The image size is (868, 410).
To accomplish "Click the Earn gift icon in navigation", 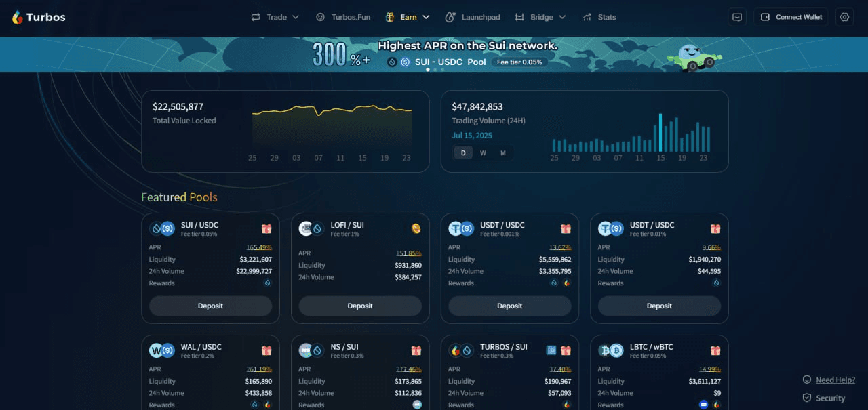I will click(390, 17).
